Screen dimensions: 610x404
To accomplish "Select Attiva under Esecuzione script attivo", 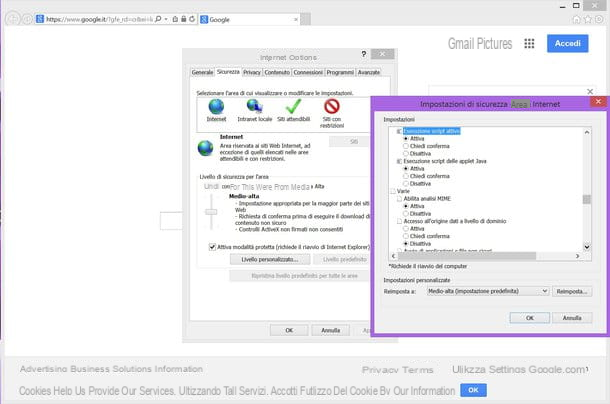I will (406, 139).
